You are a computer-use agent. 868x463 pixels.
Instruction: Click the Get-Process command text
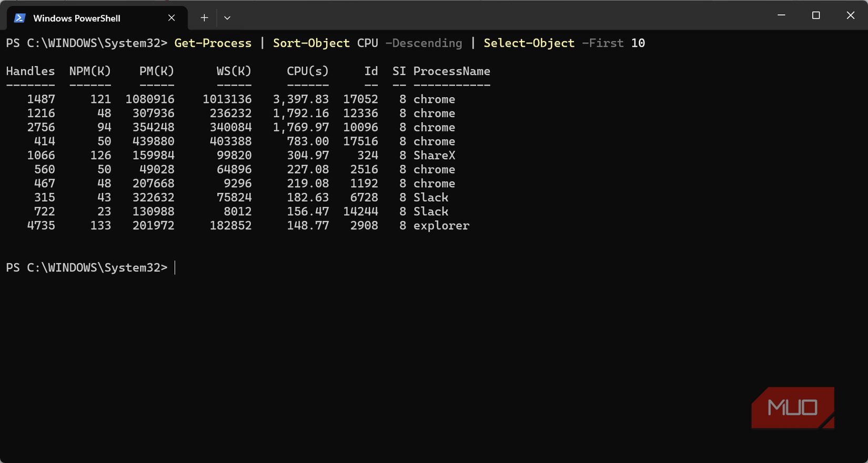213,43
